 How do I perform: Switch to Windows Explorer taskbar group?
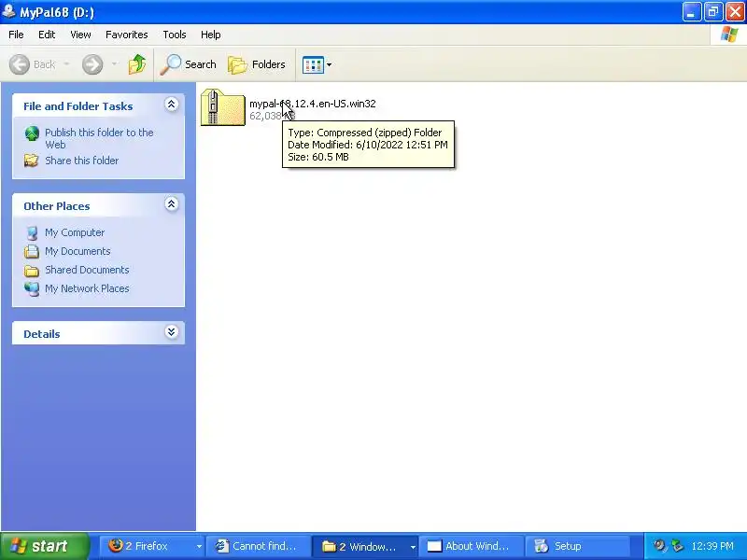(360, 546)
